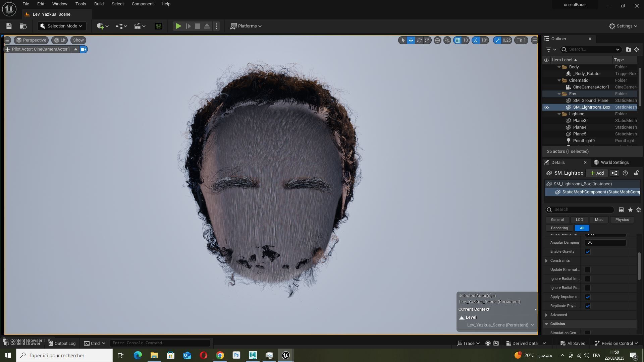Screen dimensions: 644x362
Task: Select CineCameraActor1 in the Outliner
Action: pyautogui.click(x=591, y=87)
